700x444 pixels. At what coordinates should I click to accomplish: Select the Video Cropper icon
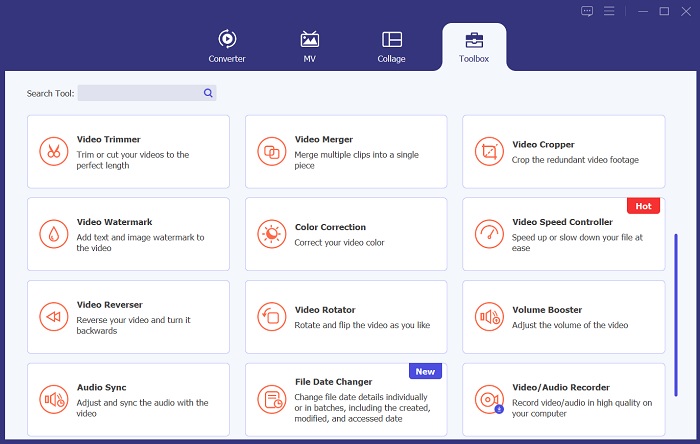pyautogui.click(x=489, y=152)
